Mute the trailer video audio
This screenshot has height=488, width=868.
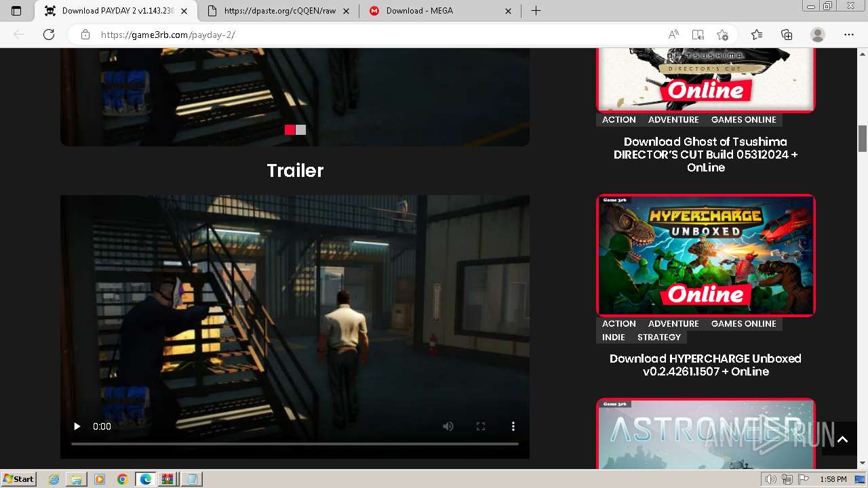[448, 426]
